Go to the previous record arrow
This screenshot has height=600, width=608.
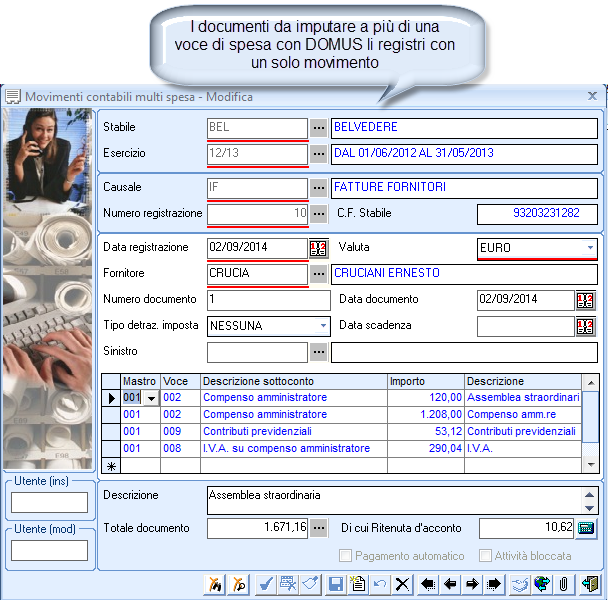click(450, 584)
